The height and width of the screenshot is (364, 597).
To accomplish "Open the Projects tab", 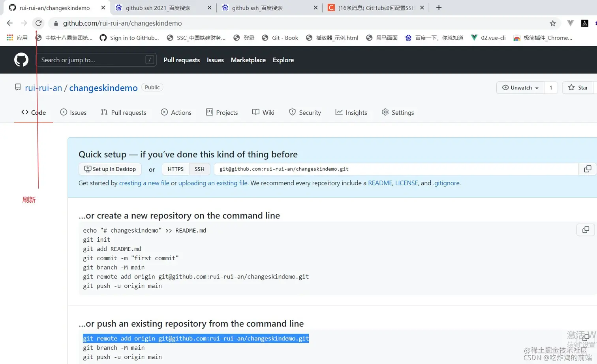I will point(222,112).
